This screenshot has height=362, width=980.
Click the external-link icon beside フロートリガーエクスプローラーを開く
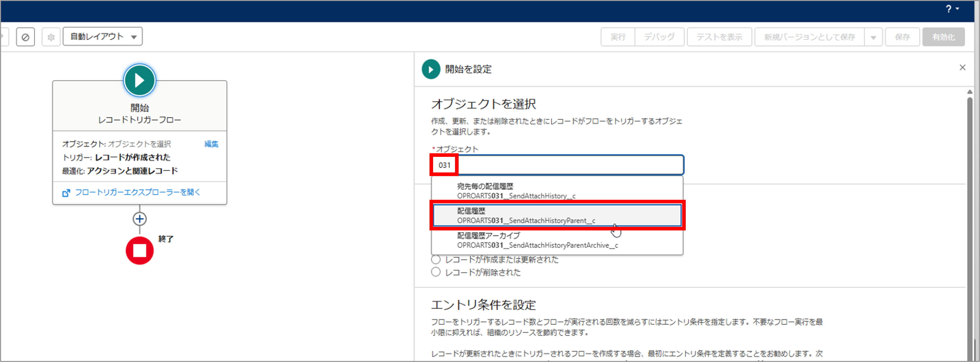coord(67,193)
